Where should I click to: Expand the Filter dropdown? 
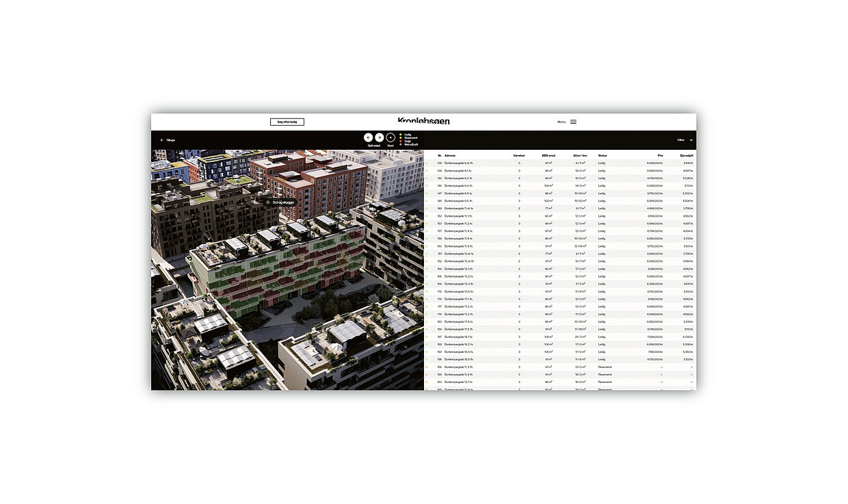(x=685, y=140)
